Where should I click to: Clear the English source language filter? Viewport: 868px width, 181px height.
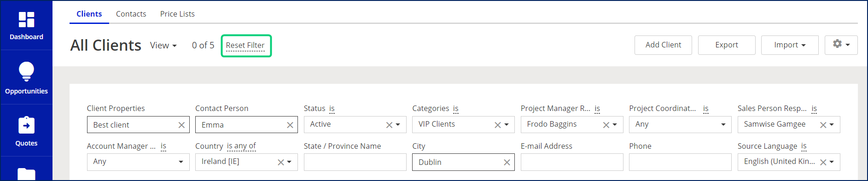823,162
